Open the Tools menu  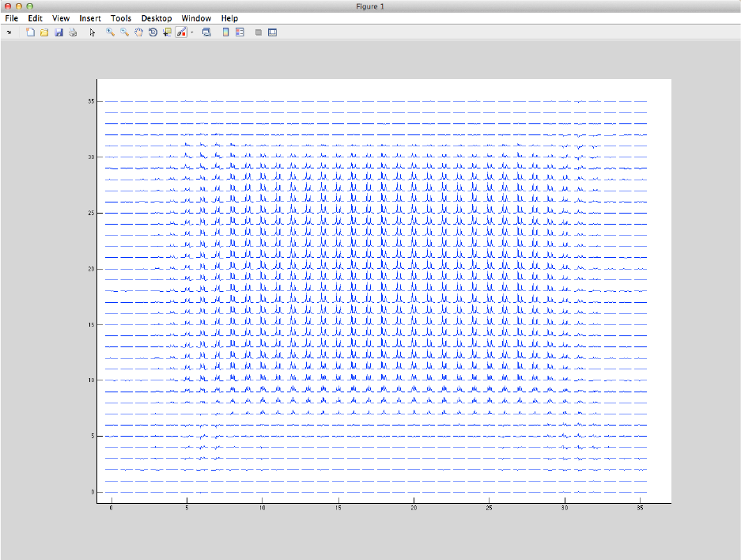pos(121,18)
